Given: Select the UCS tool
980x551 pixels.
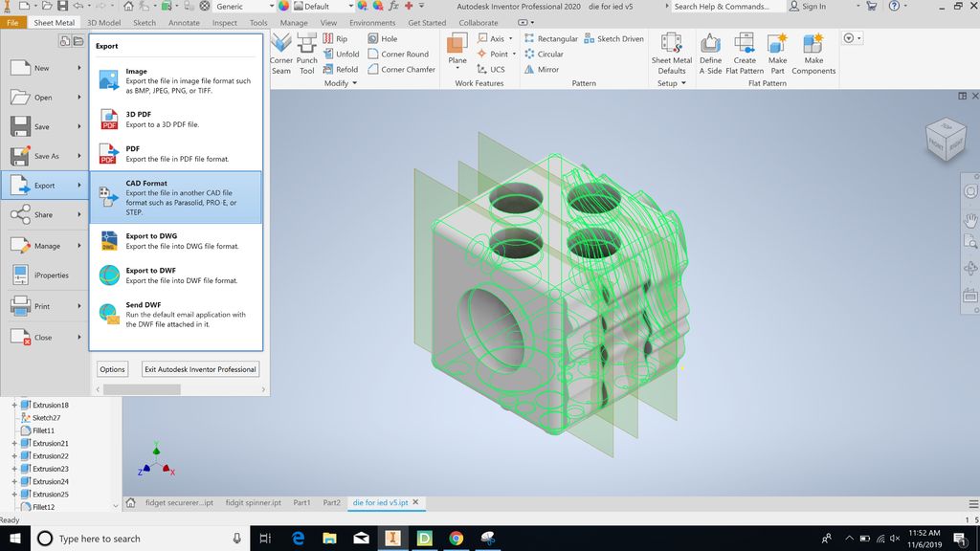Looking at the screenshot, I should pyautogui.click(x=491, y=69).
